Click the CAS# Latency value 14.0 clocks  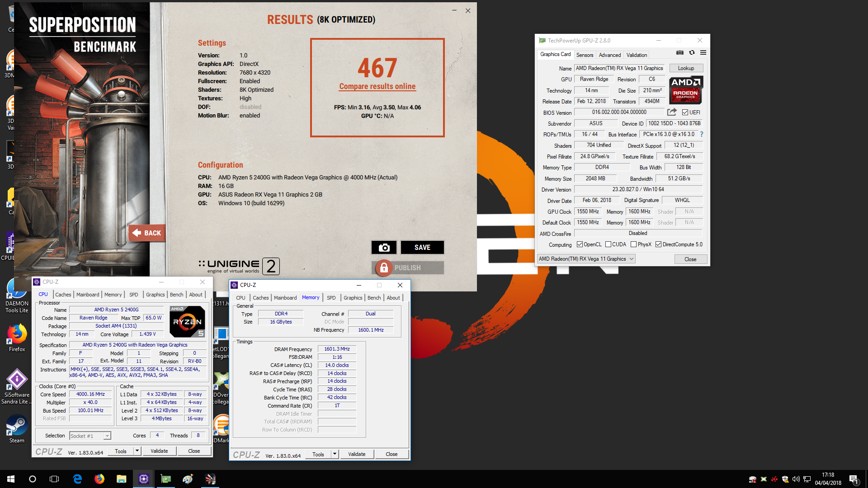click(337, 365)
